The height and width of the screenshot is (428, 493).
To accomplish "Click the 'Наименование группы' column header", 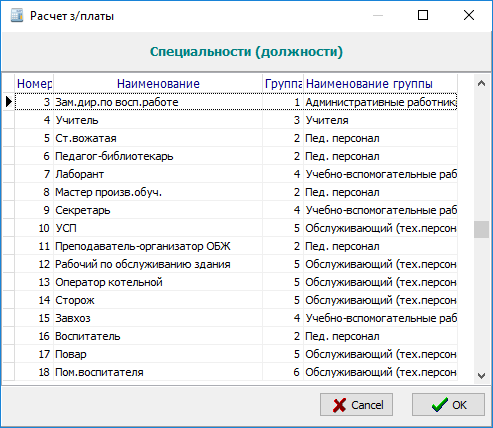I will (380, 84).
